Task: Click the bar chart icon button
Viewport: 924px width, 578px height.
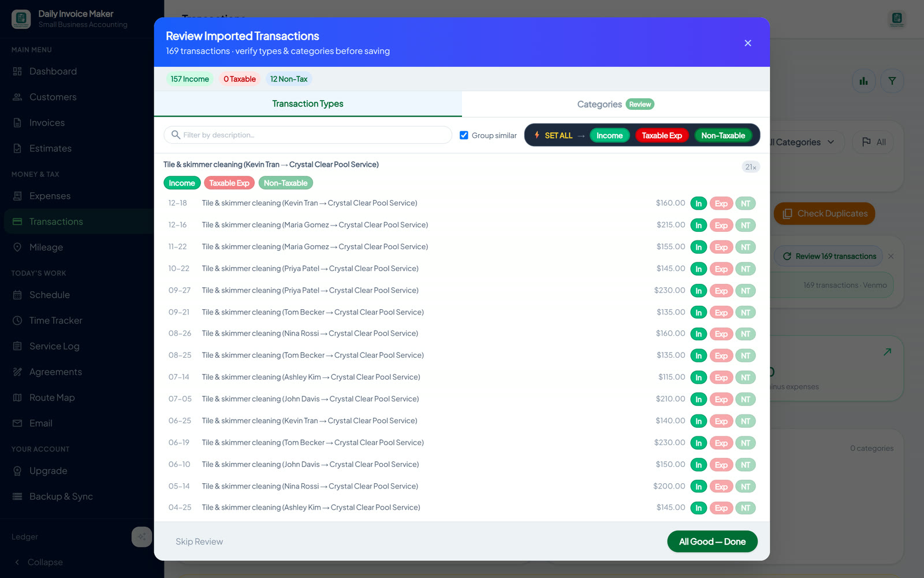Action: pyautogui.click(x=863, y=81)
